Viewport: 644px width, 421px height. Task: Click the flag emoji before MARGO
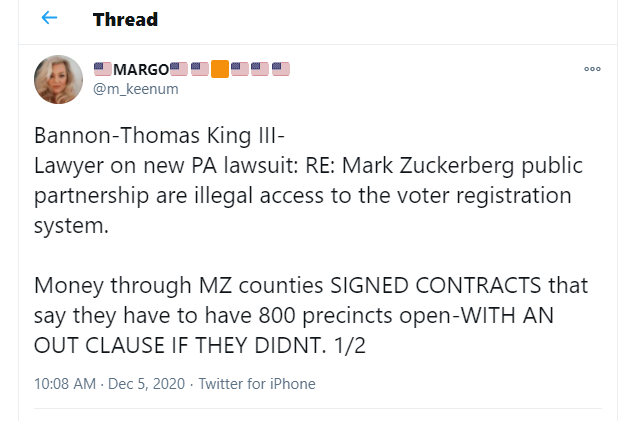pyautogui.click(x=102, y=69)
